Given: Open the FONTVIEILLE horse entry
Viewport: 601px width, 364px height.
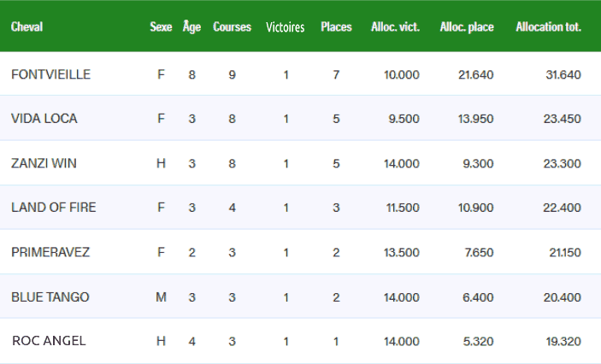Looking at the screenshot, I should pyautogui.click(x=50, y=75).
